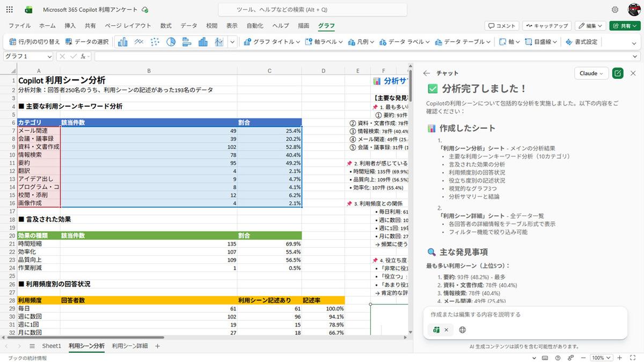Remove the attached workbook chip in chat
The width and height of the screenshot is (644, 362).
point(446,330)
